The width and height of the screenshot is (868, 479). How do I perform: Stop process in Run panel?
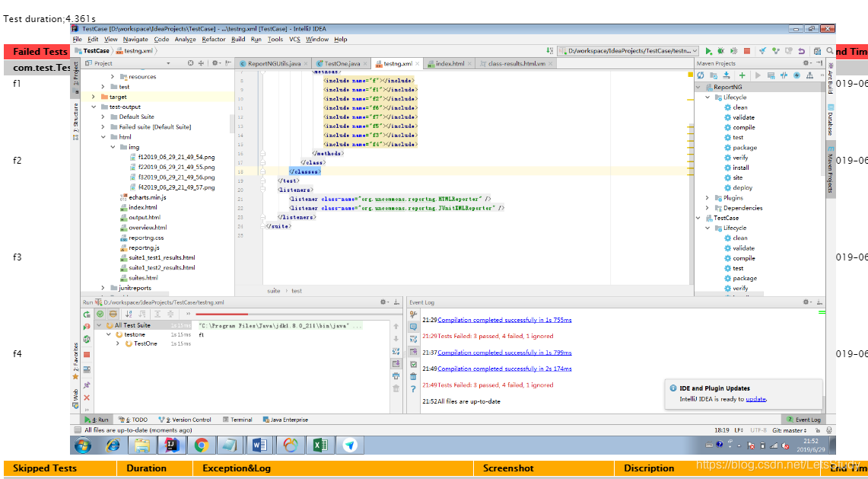click(x=87, y=354)
